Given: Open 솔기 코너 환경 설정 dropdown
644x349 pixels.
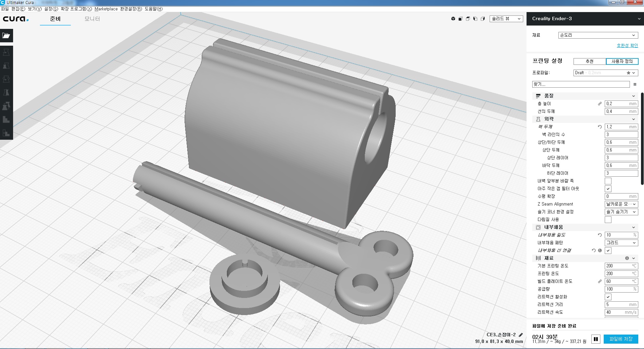Looking at the screenshot, I should [621, 212].
